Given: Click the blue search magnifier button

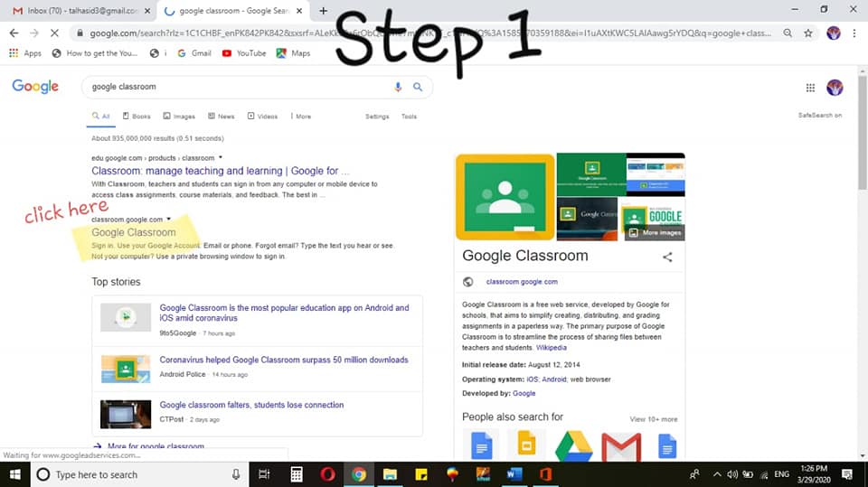Looking at the screenshot, I should [418, 87].
